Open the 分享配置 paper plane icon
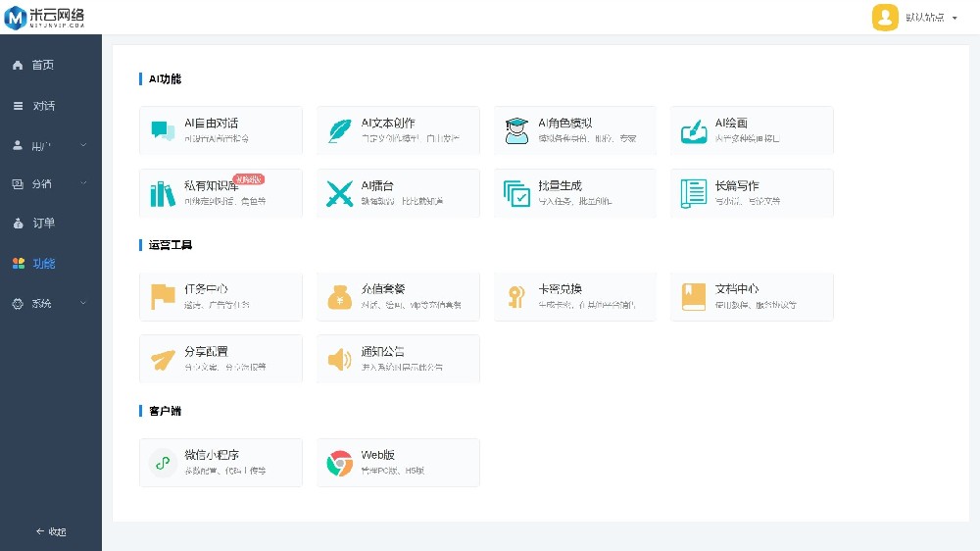Viewport: 980px width, 551px height. pyautogui.click(x=163, y=360)
